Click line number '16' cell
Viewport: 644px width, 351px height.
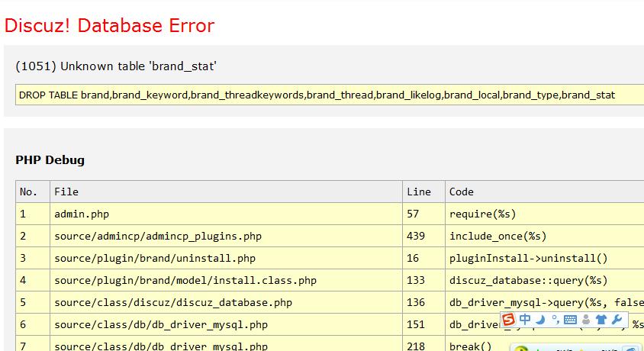tap(423, 258)
